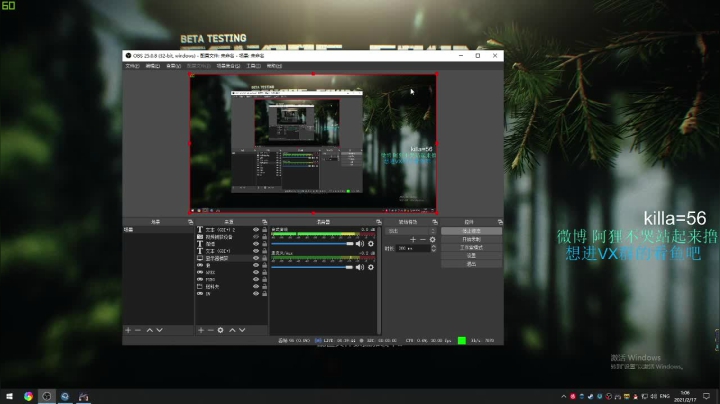This screenshot has height=404, width=720.
Task: Toggle lock on IN source
Action: coord(264,293)
